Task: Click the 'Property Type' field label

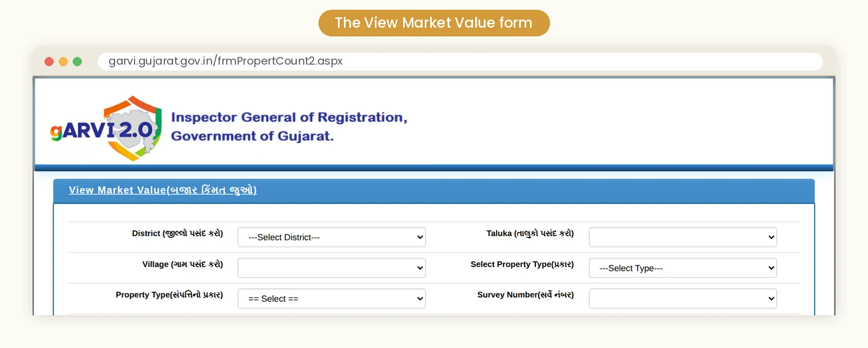Action: [169, 295]
